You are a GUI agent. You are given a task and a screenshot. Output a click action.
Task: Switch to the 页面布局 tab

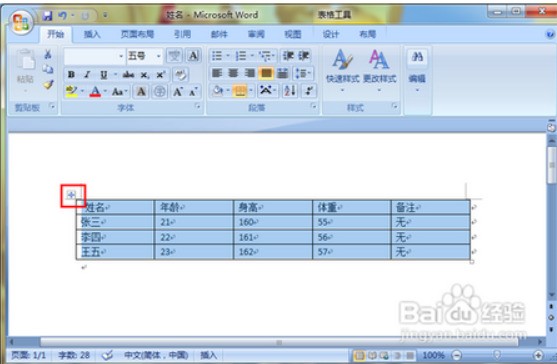pyautogui.click(x=137, y=34)
